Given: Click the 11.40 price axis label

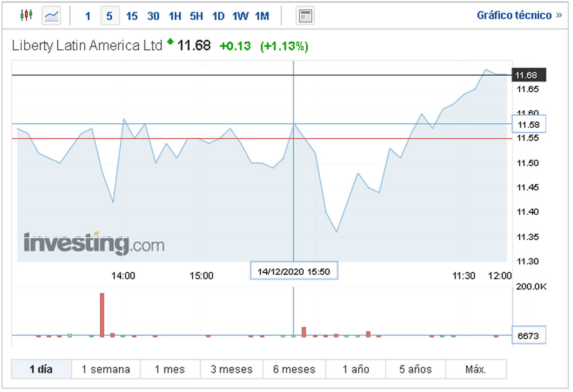Looking at the screenshot, I should click(528, 212).
